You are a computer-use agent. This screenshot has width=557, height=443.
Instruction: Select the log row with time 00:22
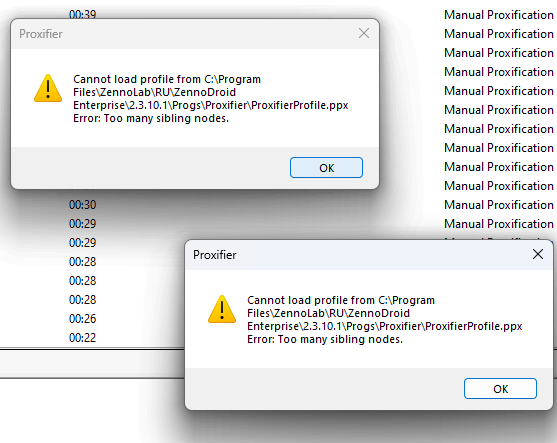(82, 337)
